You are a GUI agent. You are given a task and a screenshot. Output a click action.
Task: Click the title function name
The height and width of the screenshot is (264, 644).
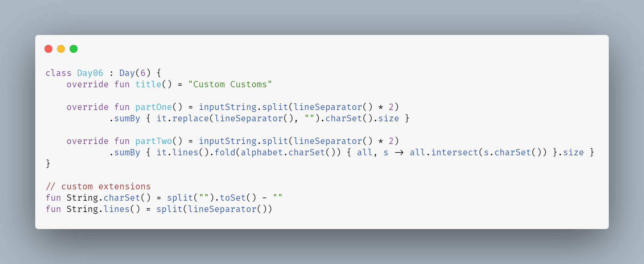click(x=148, y=84)
